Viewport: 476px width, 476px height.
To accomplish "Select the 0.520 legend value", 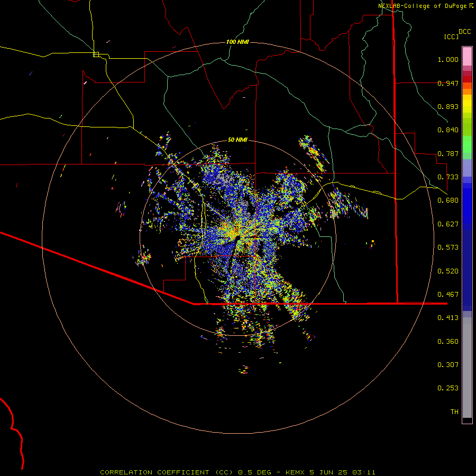I will click(x=448, y=271).
